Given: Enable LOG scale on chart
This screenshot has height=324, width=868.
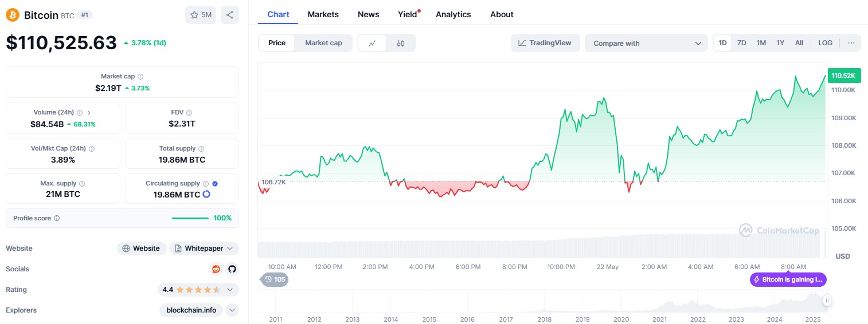Looking at the screenshot, I should 825,43.
